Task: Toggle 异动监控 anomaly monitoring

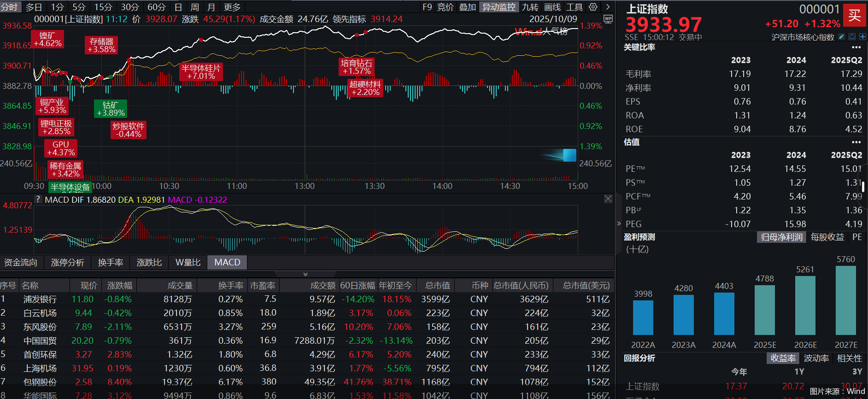Action: click(x=499, y=7)
